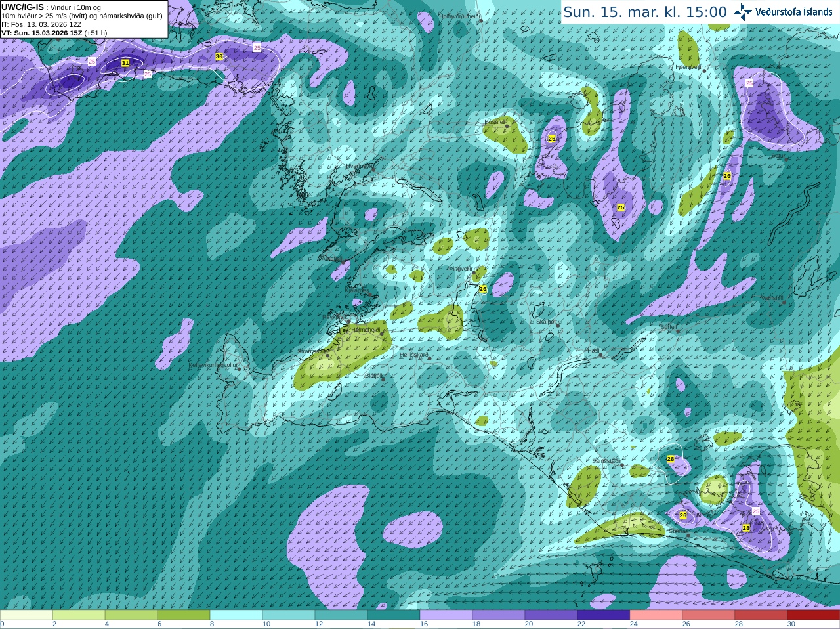Image resolution: width=840 pixels, height=629 pixels.
Task: Click the Straumsvík station label
Action: point(311,351)
